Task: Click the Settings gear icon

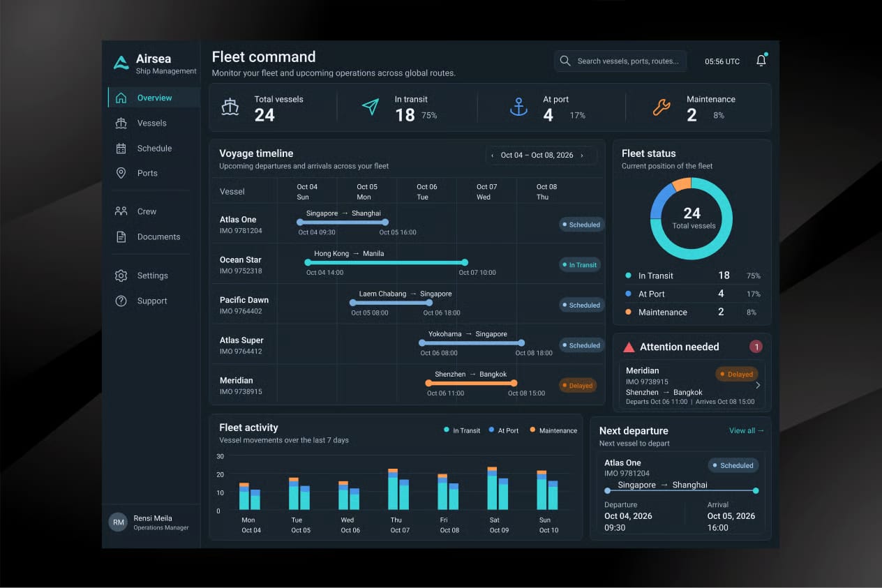Action: pyautogui.click(x=121, y=276)
